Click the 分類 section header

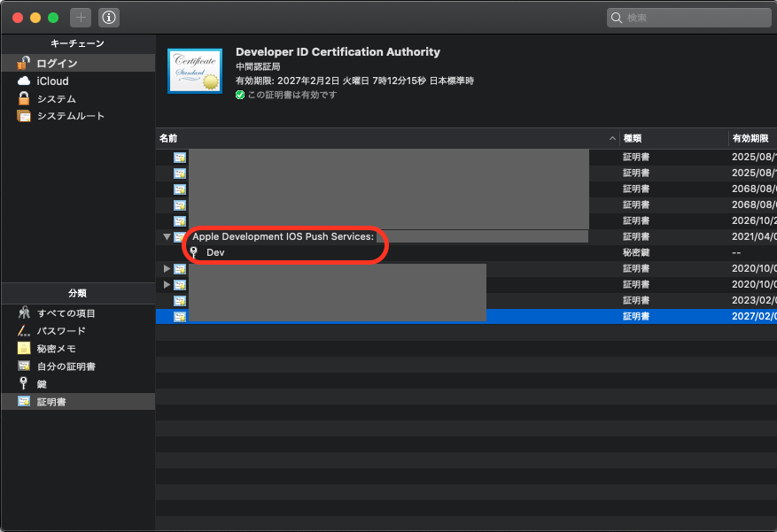(x=77, y=294)
